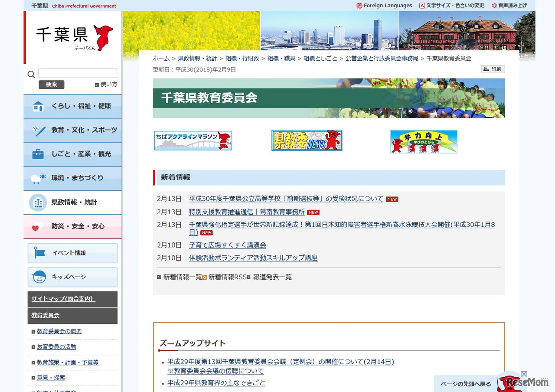
Task: Click the printer icon next to 印刷
Action: click(x=487, y=69)
